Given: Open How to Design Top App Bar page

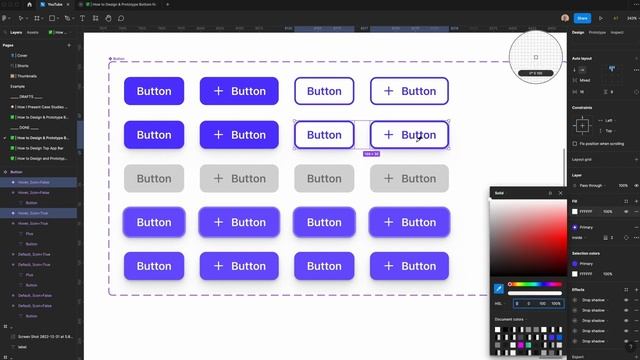Looking at the screenshot, I should pyautogui.click(x=41, y=148).
